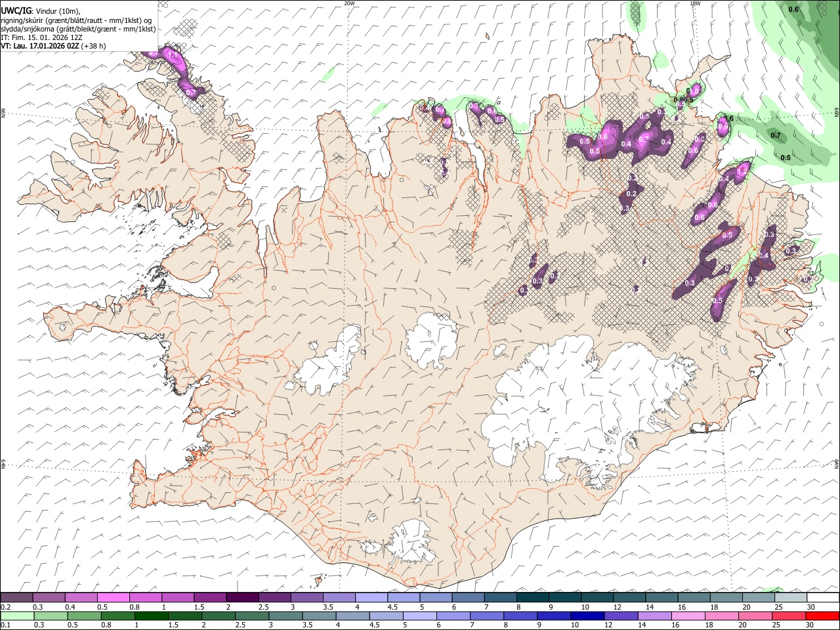Viewport: 840px width, 630px height.
Task: Click the '(+38 h)' forecast offset
Action: pyautogui.click(x=94, y=46)
